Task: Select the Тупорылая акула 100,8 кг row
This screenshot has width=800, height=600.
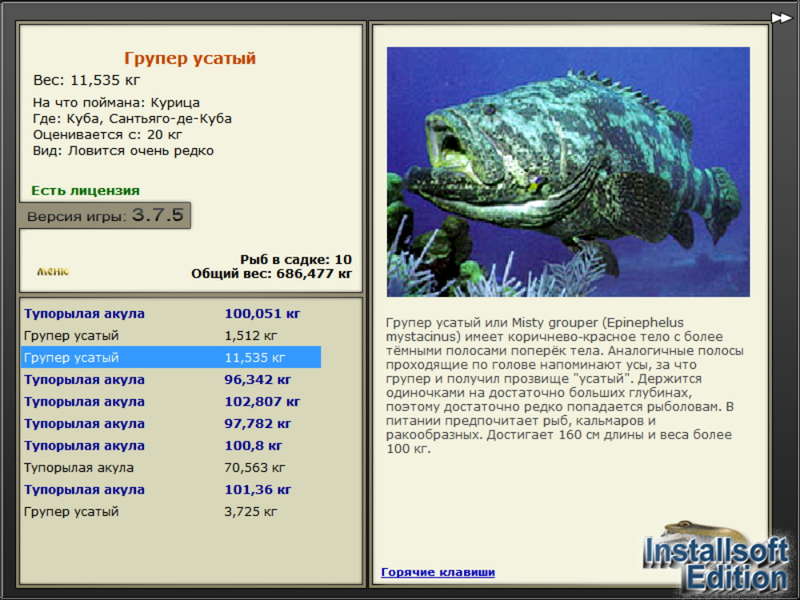Action: (171, 445)
